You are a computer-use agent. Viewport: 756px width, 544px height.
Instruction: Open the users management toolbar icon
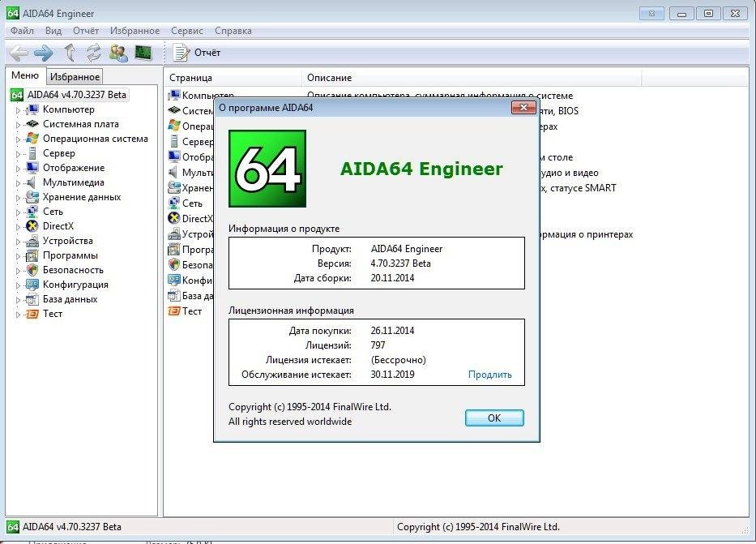pos(118,53)
